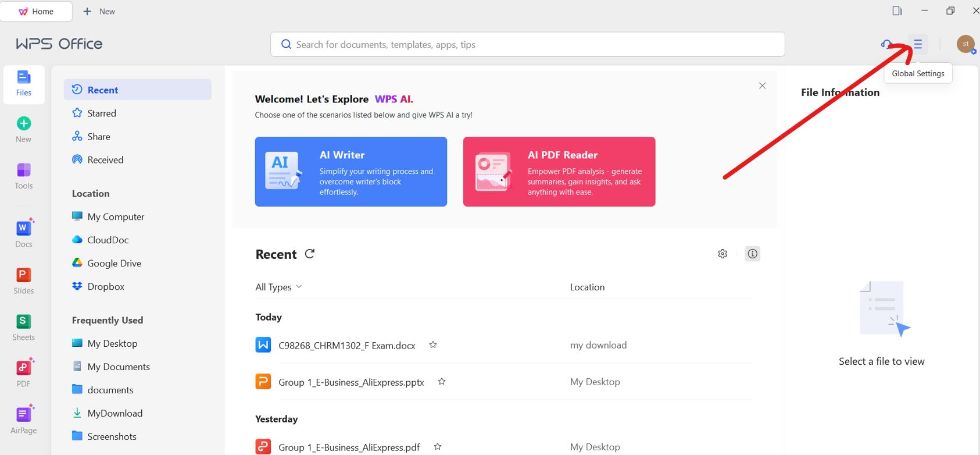980x455 pixels.
Task: Toggle the side panel layout icon in title bar
Action: click(x=897, y=10)
